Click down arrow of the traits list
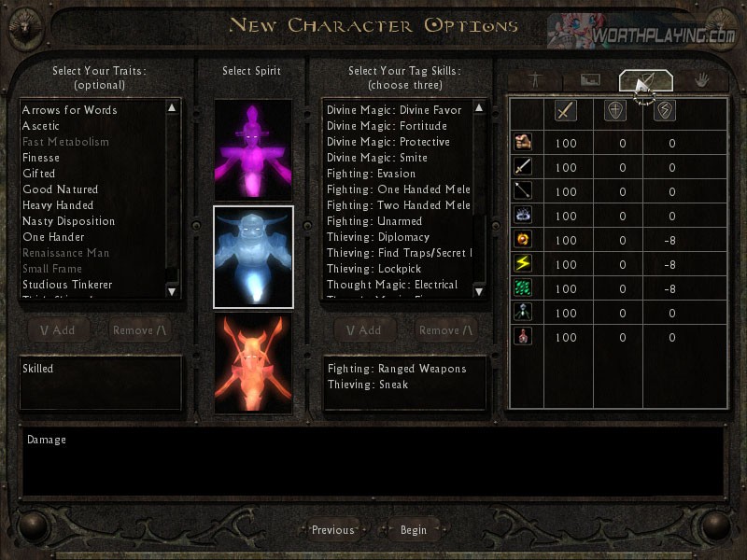This screenshot has width=747, height=560. tap(172, 291)
